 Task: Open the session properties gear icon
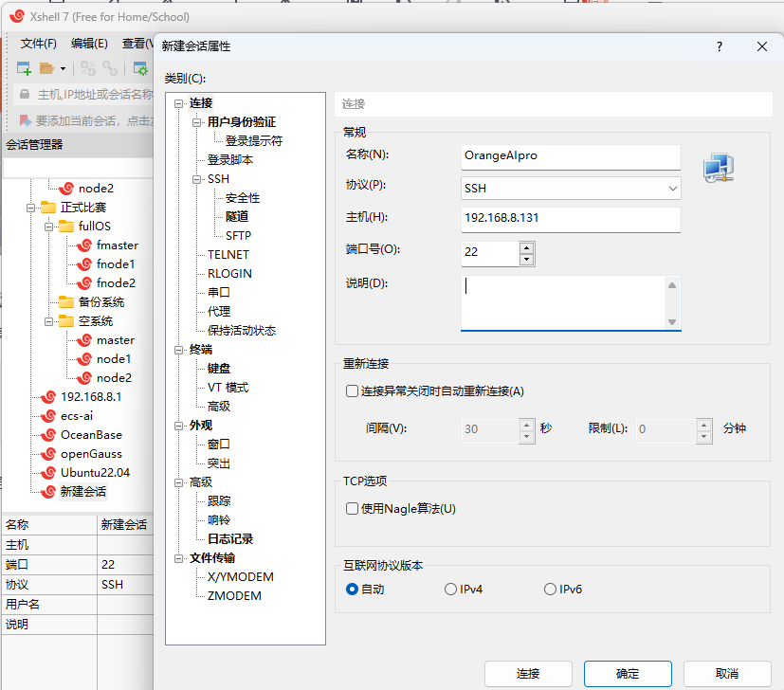[x=139, y=67]
